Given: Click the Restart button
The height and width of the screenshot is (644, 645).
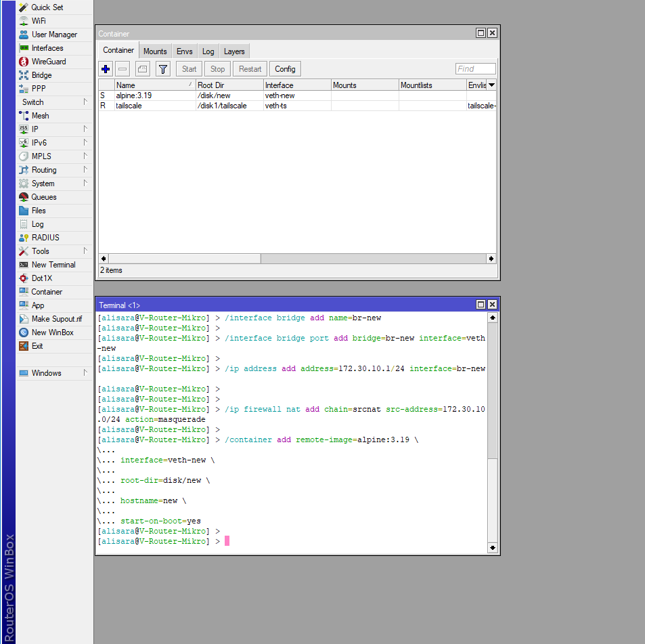Looking at the screenshot, I should click(250, 69).
